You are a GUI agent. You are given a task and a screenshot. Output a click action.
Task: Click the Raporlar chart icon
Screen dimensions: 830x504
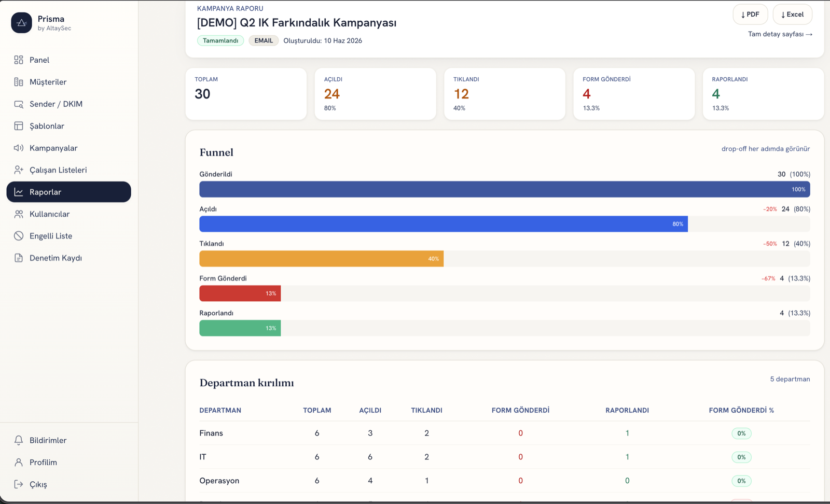[x=19, y=192]
